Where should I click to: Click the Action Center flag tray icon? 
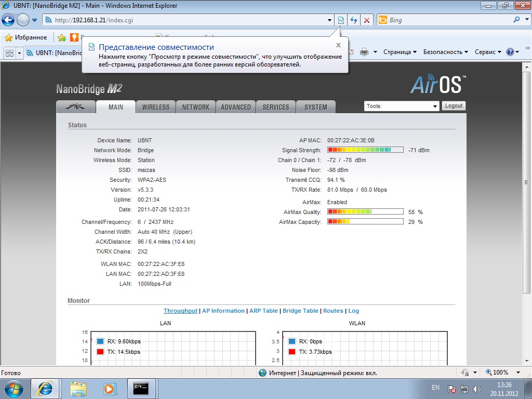pos(451,389)
